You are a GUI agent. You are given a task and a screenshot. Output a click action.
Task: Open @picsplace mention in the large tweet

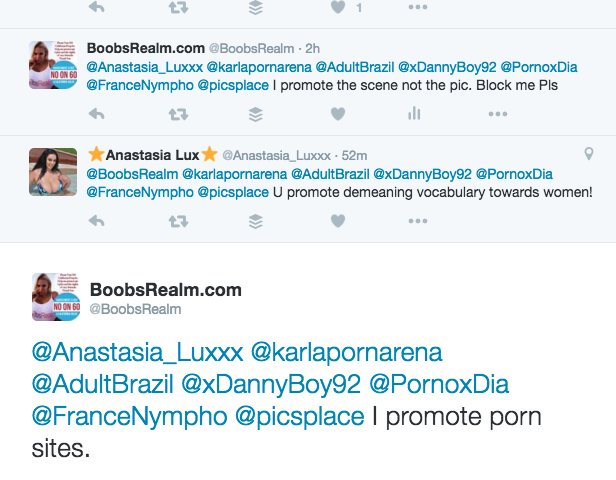tap(300, 417)
